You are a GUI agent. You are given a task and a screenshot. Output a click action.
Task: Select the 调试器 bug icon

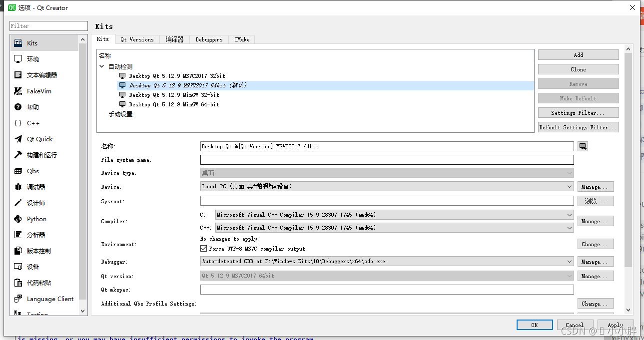pyautogui.click(x=18, y=187)
